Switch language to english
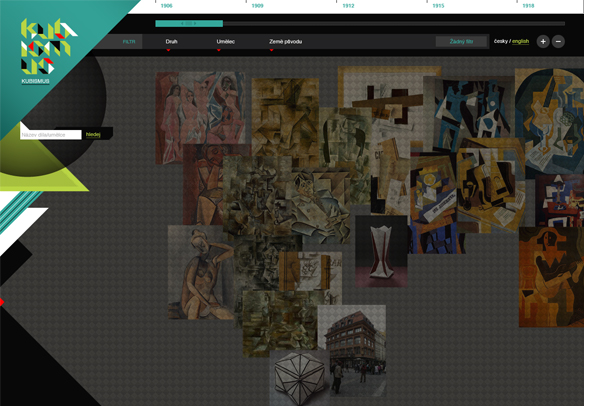This screenshot has width=606, height=406. point(522,42)
